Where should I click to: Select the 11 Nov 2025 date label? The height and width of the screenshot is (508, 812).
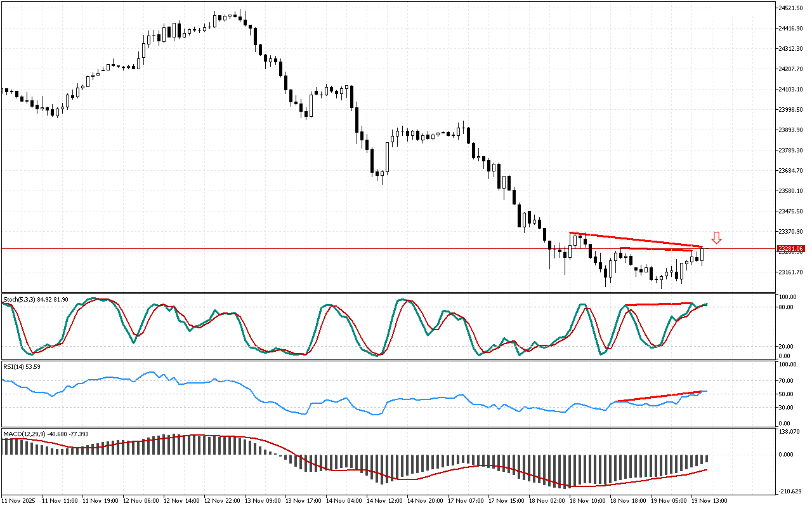point(19,500)
